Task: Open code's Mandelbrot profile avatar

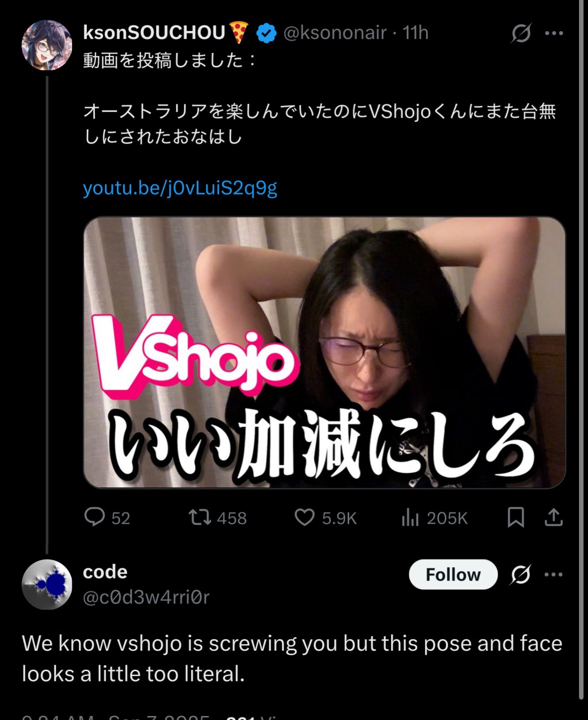Action: tap(47, 584)
